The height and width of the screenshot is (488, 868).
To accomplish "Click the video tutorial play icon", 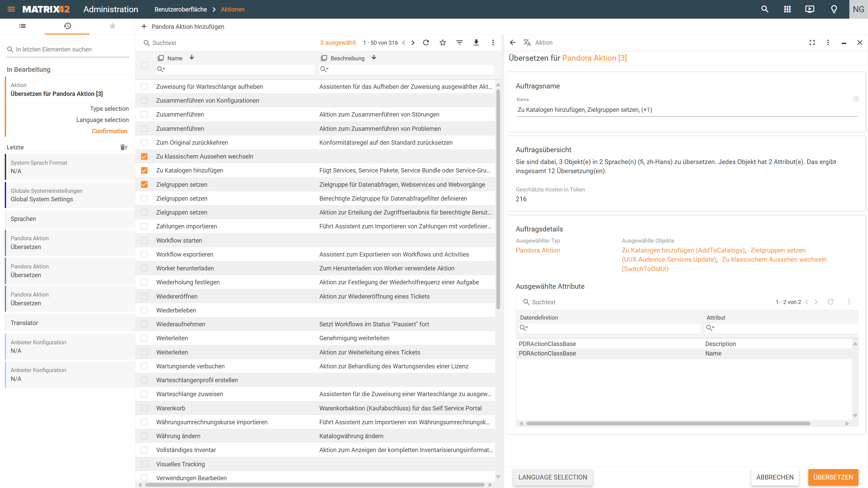I will [x=810, y=9].
